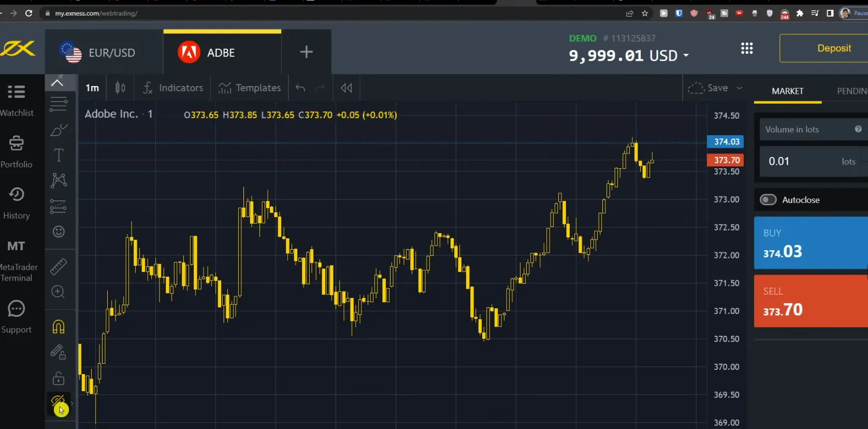Click the Exness logo
868x429 pixels.
pos(18,49)
